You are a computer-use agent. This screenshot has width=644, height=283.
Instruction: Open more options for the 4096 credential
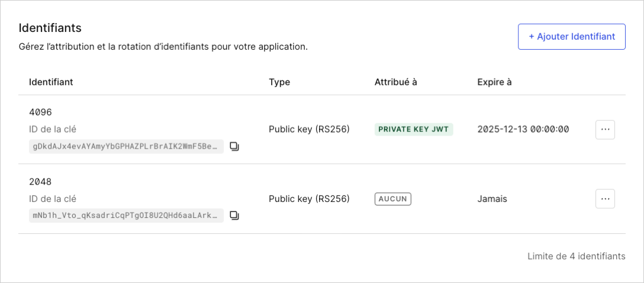(x=605, y=130)
